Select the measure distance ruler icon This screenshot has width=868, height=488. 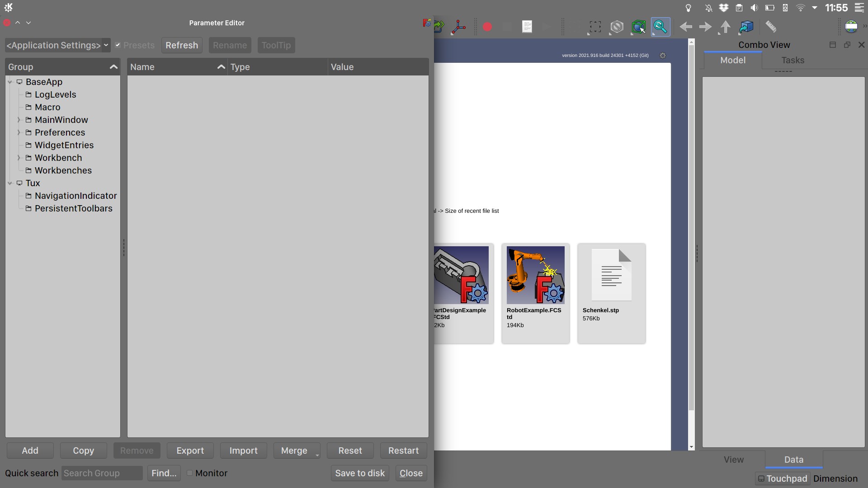(x=771, y=27)
